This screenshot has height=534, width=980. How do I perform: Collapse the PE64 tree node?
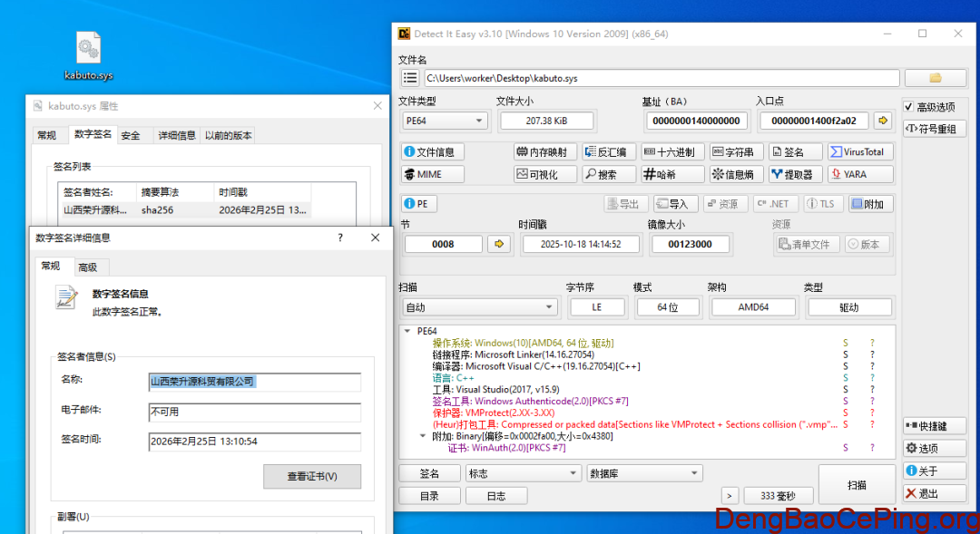pos(407,331)
